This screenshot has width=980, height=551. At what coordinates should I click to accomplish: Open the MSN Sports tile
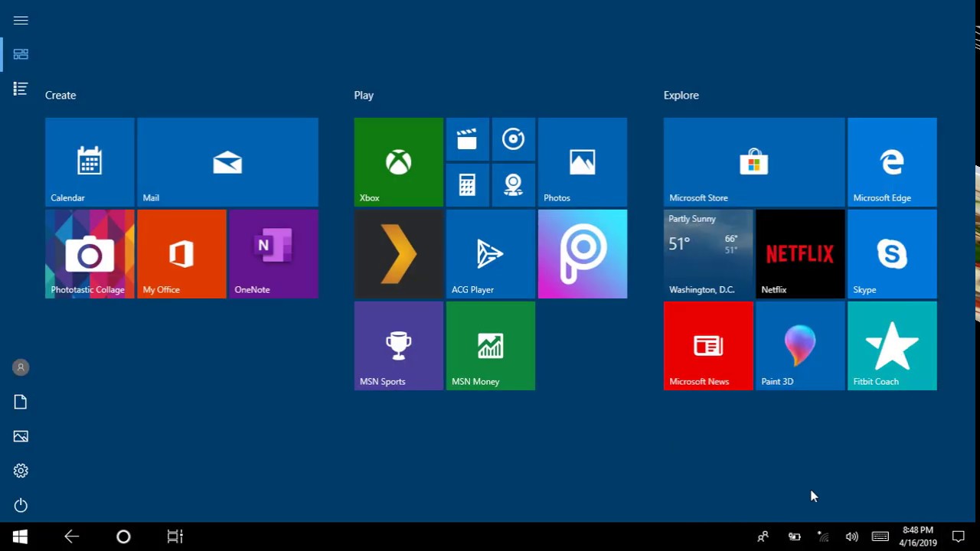click(399, 346)
